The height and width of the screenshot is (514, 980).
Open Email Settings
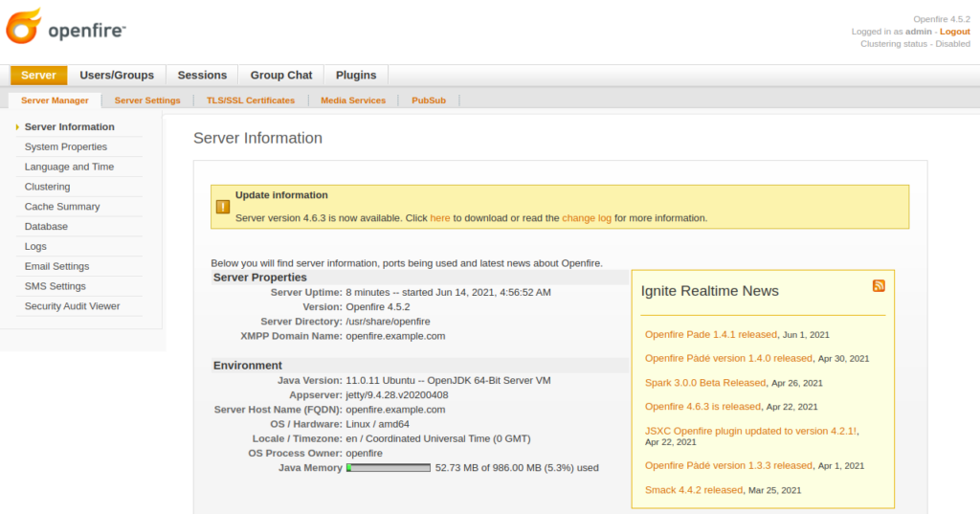(56, 266)
